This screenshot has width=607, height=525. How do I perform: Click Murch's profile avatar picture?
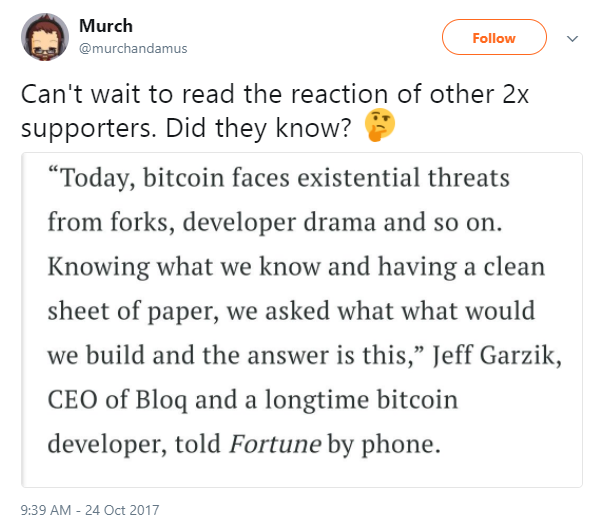point(43,37)
